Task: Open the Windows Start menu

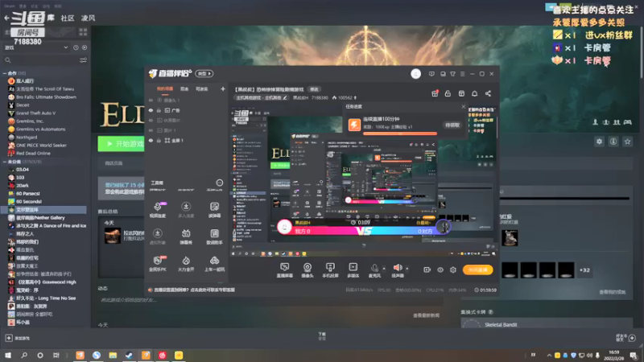Action: pyautogui.click(x=8, y=355)
